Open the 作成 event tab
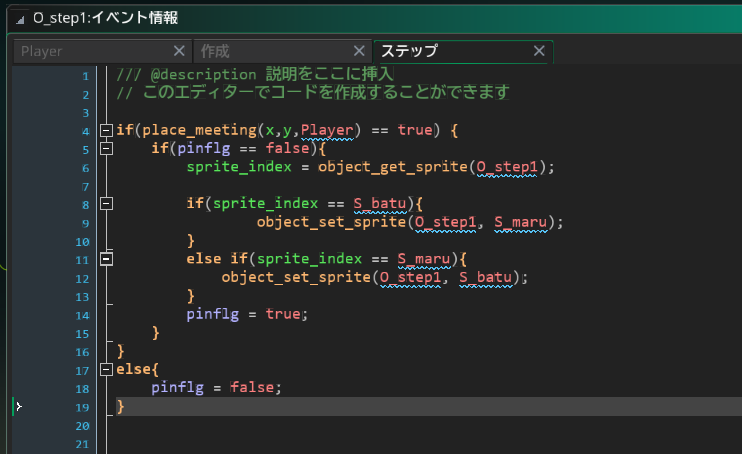742x454 pixels. 270,51
